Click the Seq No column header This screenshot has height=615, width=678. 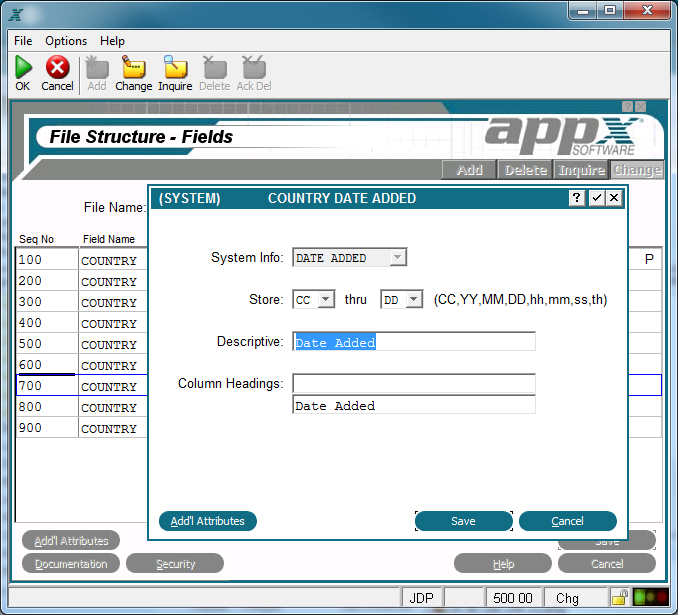pos(36,239)
